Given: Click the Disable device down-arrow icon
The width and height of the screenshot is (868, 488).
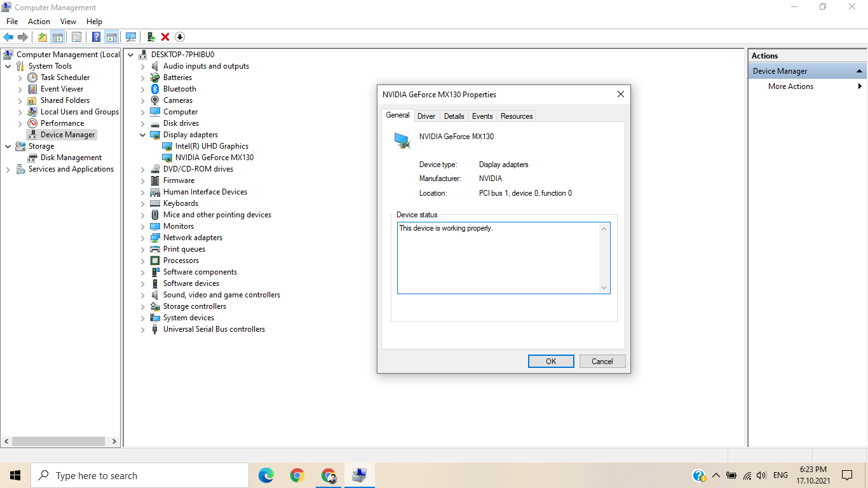Looking at the screenshot, I should 180,37.
